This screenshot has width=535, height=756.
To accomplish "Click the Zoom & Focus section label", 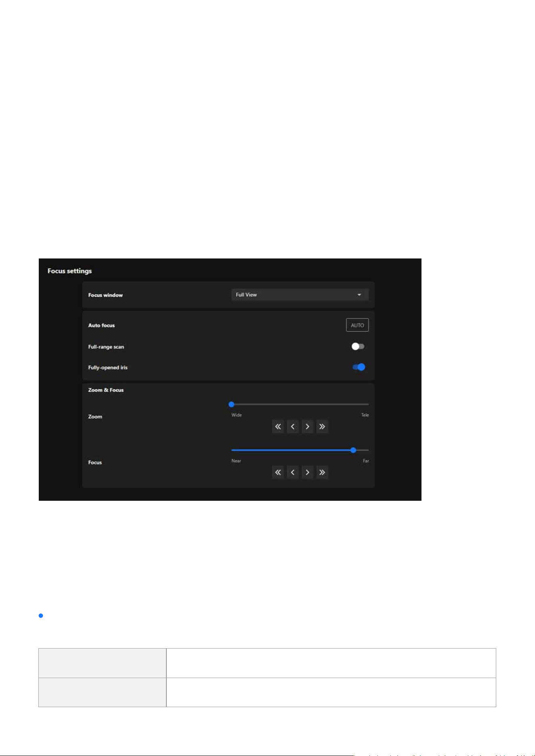I will (106, 390).
